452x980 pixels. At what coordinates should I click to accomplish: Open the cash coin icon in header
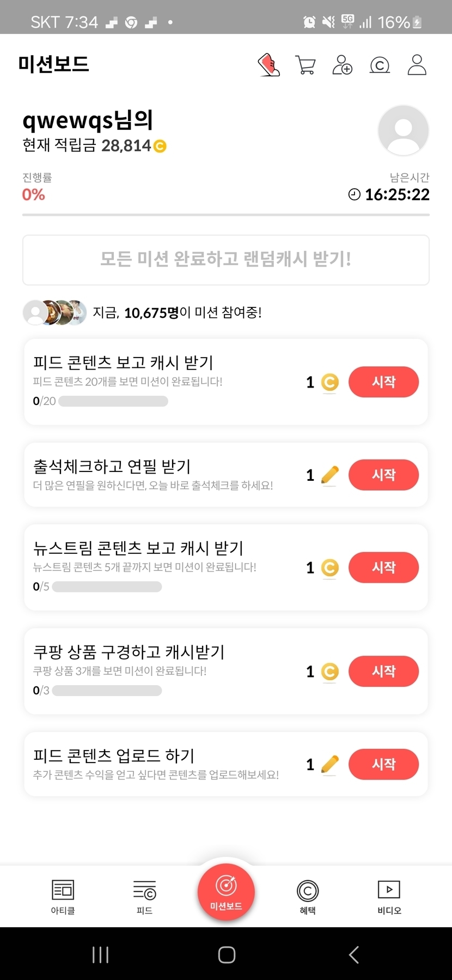pyautogui.click(x=380, y=65)
